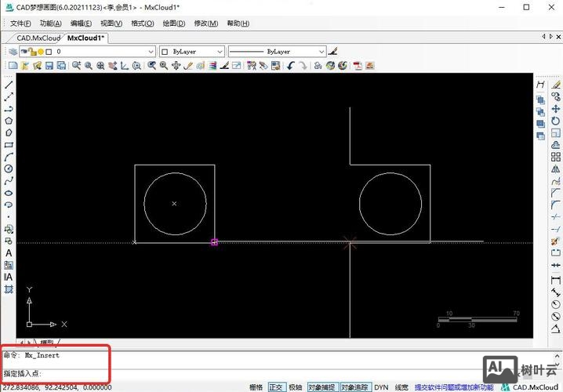
Task: Select the Line drawing tool
Action: click(x=9, y=85)
